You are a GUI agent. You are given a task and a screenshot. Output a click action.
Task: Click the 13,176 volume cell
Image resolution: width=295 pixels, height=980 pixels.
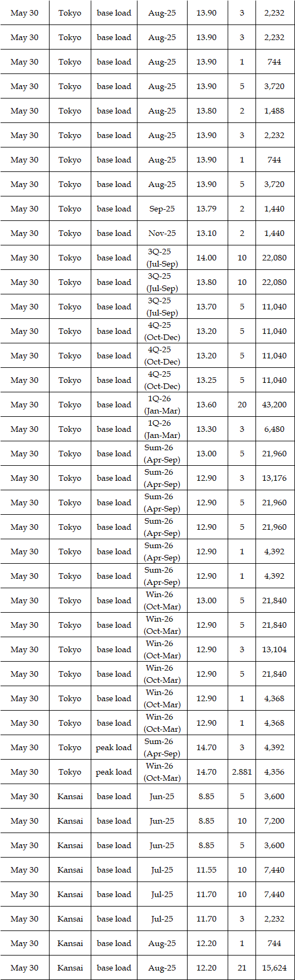(x=274, y=478)
